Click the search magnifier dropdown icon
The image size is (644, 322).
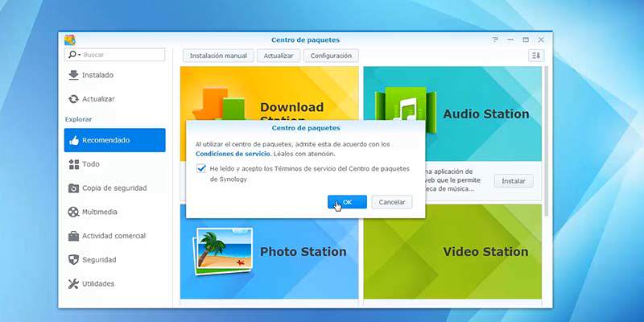point(74,55)
